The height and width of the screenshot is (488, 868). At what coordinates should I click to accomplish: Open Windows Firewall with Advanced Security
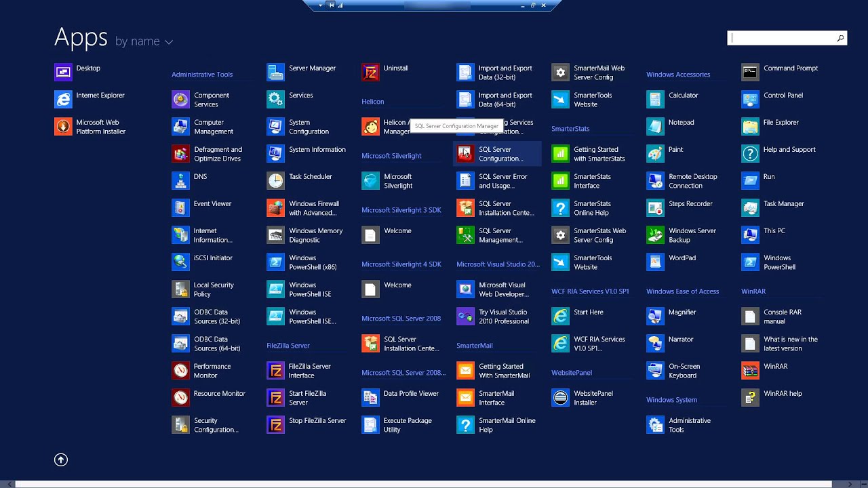pos(304,208)
